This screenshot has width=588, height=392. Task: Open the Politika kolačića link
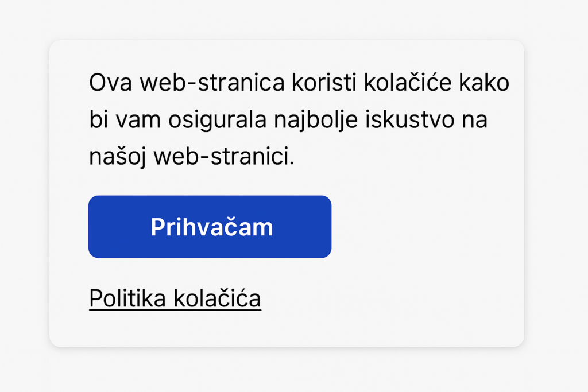175,298
